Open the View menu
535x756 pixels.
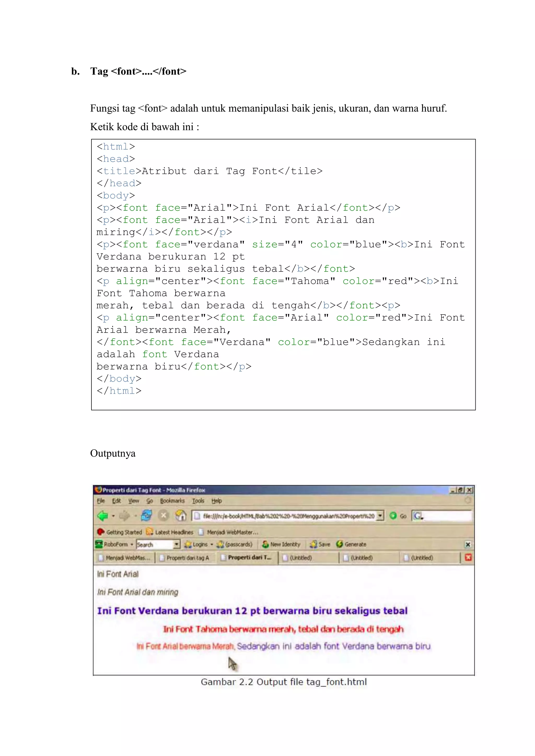[x=133, y=501]
